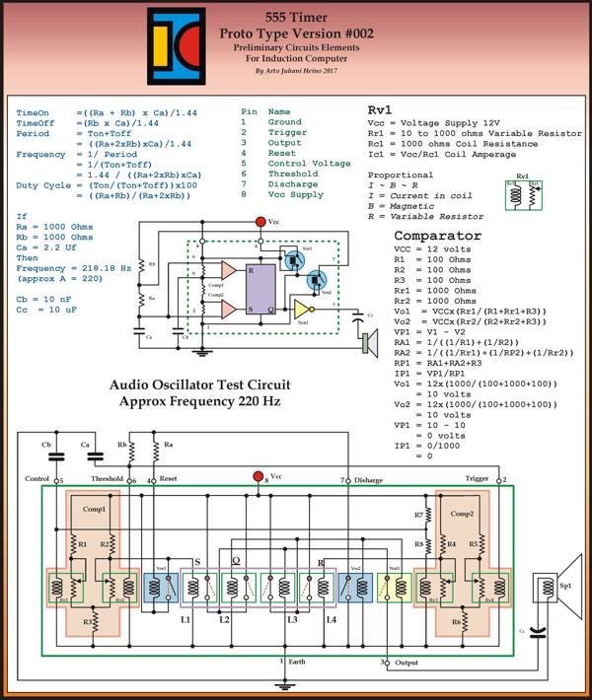This screenshot has width=592, height=700.
Task: Select the blue Yes1 transistor in upper schematic
Action: point(293,261)
